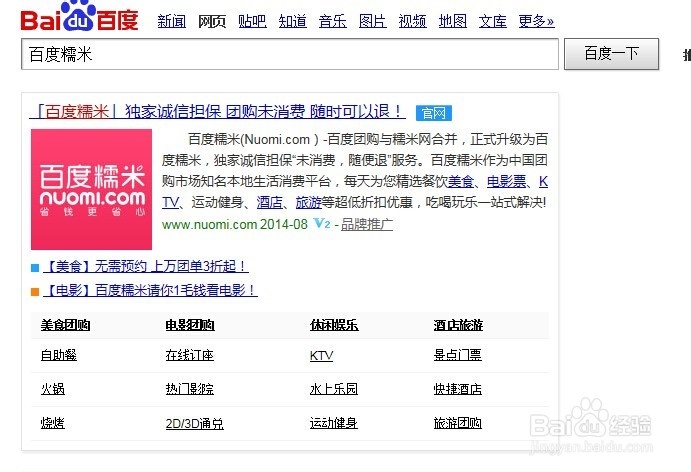Open the 水上乐园 link

[x=334, y=389]
